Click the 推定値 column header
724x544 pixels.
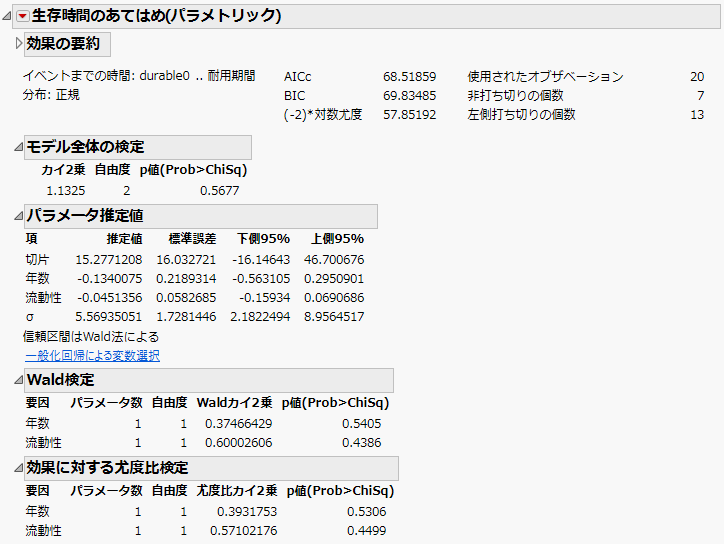pos(124,239)
